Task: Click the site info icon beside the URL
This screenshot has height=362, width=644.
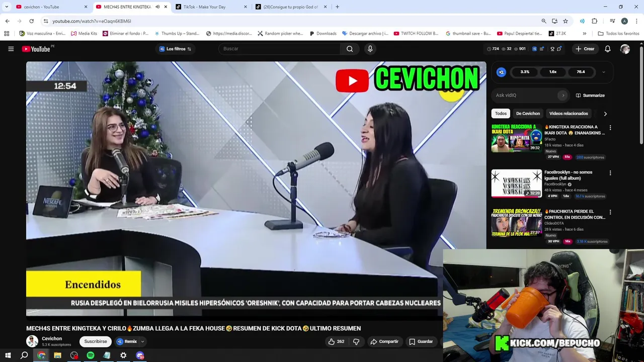Action: pyautogui.click(x=46, y=21)
